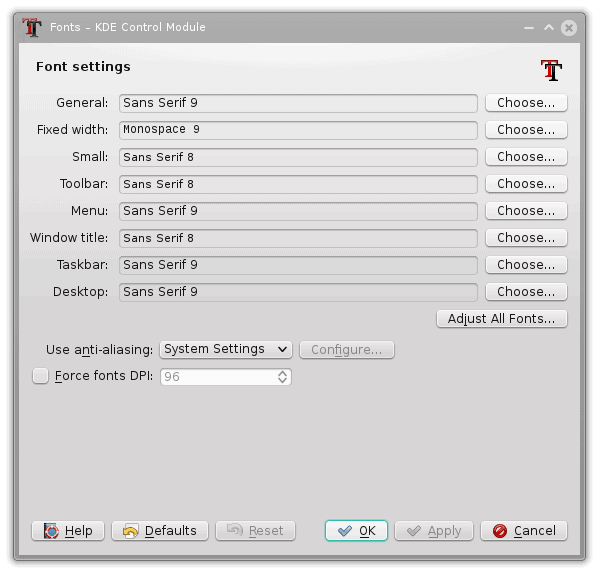Close the window with the X button
The height and width of the screenshot is (574, 599).
569,28
